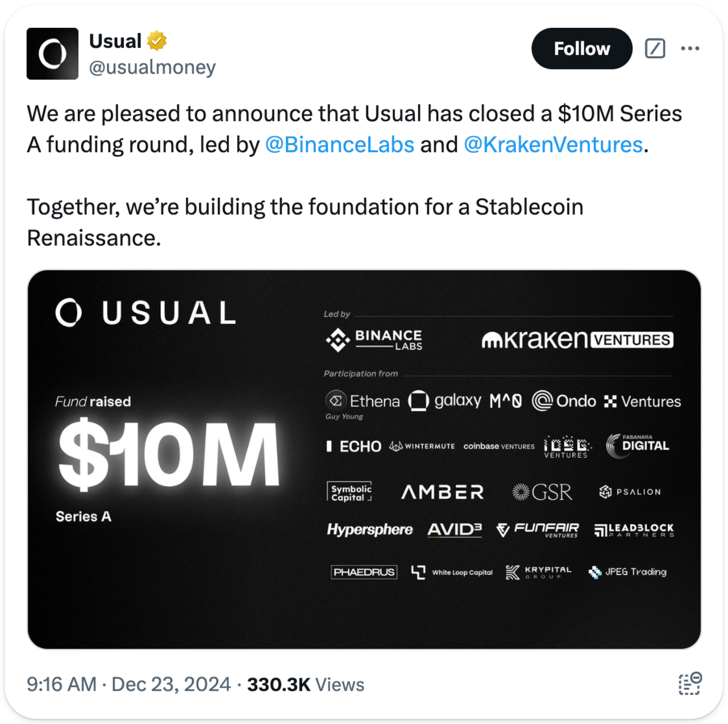Click the Kraken Ventures logo in image
Viewport: 728px width, 724px height.
click(x=577, y=339)
